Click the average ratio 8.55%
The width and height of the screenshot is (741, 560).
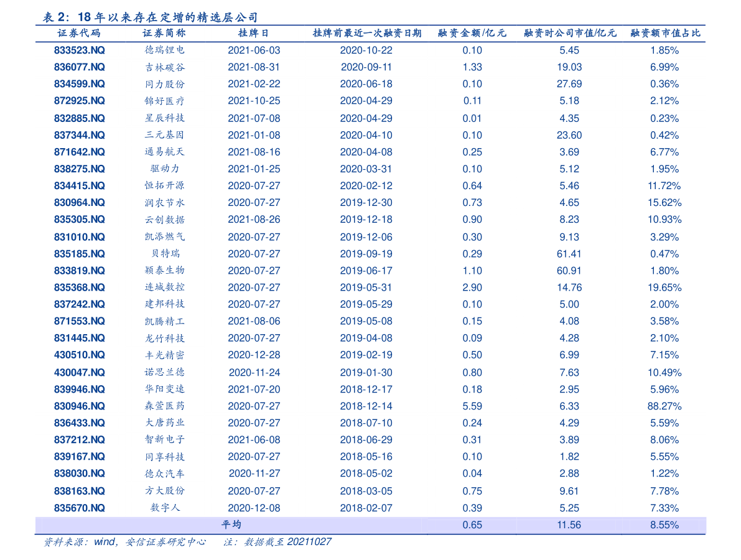pos(664,525)
